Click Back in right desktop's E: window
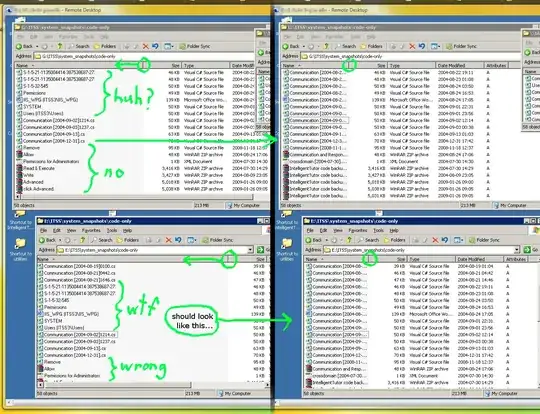540x414 pixels. pyautogui.click(x=314, y=240)
